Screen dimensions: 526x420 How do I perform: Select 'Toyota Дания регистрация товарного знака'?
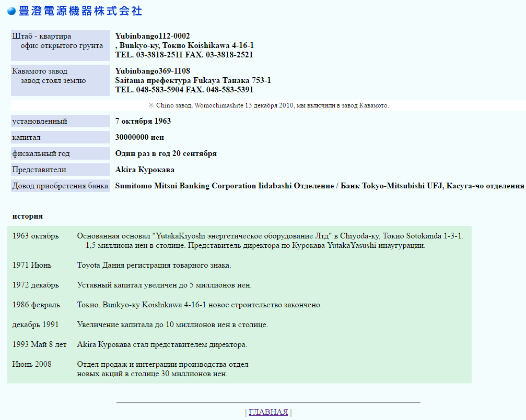(x=154, y=265)
